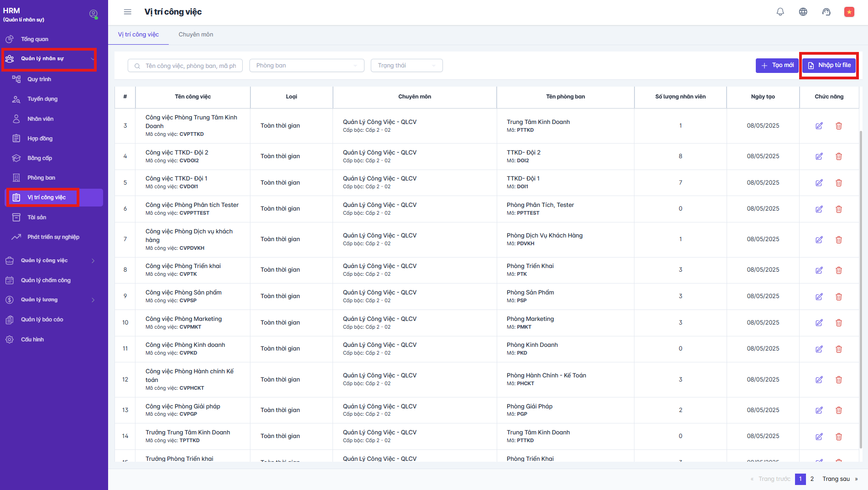Screen dimensions: 868x490
Task: Edit Công việc TTKD- Đội 2 row
Action: (x=819, y=156)
